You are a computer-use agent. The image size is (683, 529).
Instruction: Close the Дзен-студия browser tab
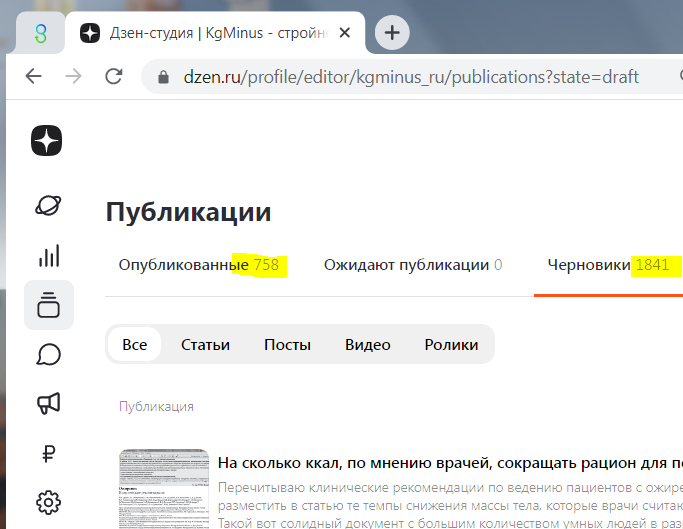coord(345,33)
